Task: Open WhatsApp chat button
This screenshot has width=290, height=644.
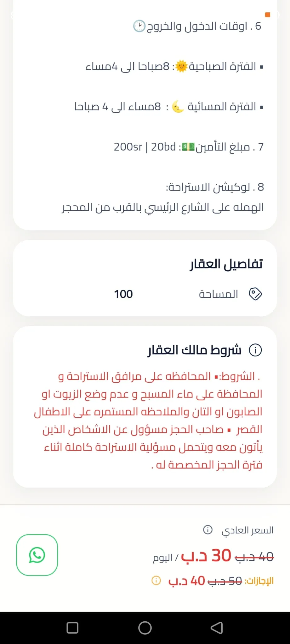Action: coord(37,555)
